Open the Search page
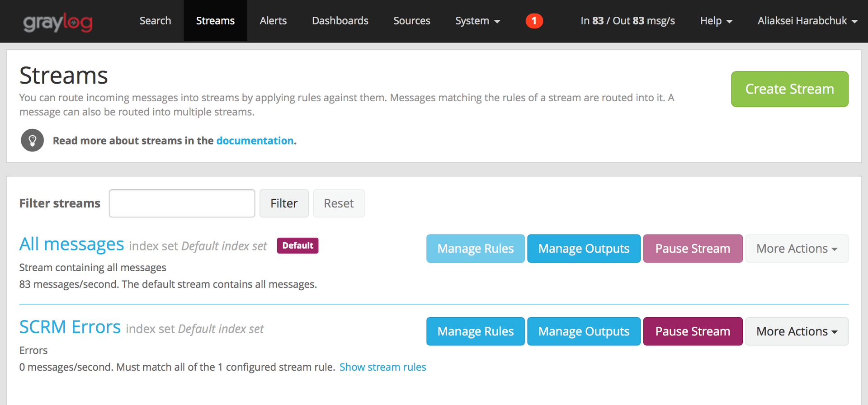Viewport: 868px width, 405px height. [x=155, y=21]
